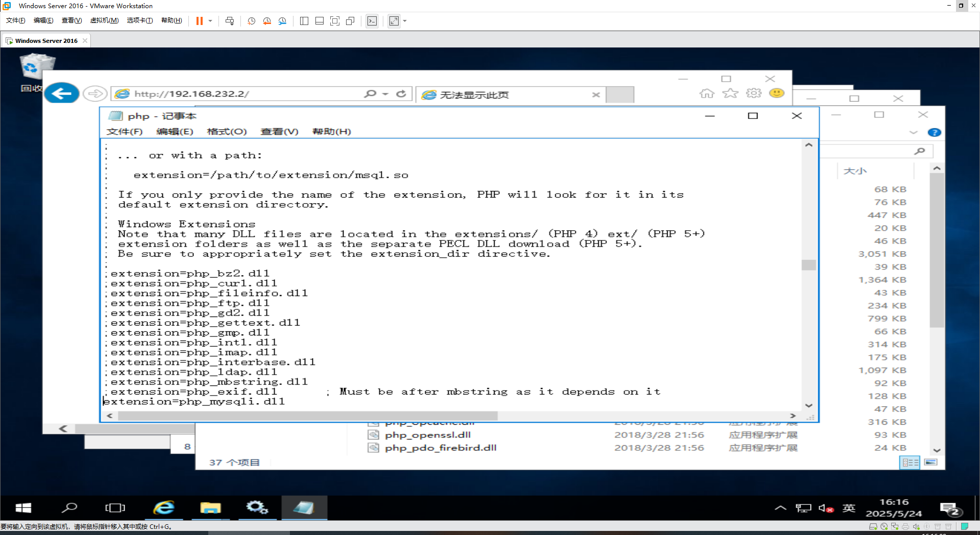Open VMware 虚拟机(M) menu
The width and height of the screenshot is (980, 535).
tap(104, 20)
